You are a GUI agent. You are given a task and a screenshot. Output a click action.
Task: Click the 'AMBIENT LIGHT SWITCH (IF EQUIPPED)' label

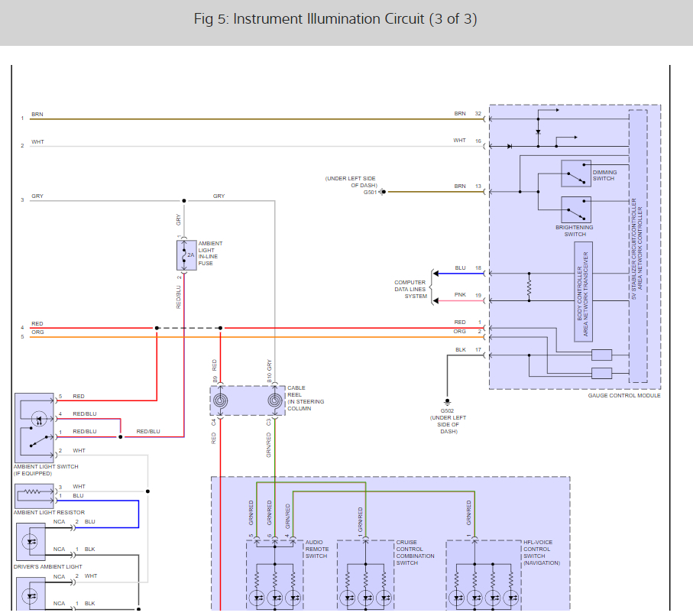(46, 470)
